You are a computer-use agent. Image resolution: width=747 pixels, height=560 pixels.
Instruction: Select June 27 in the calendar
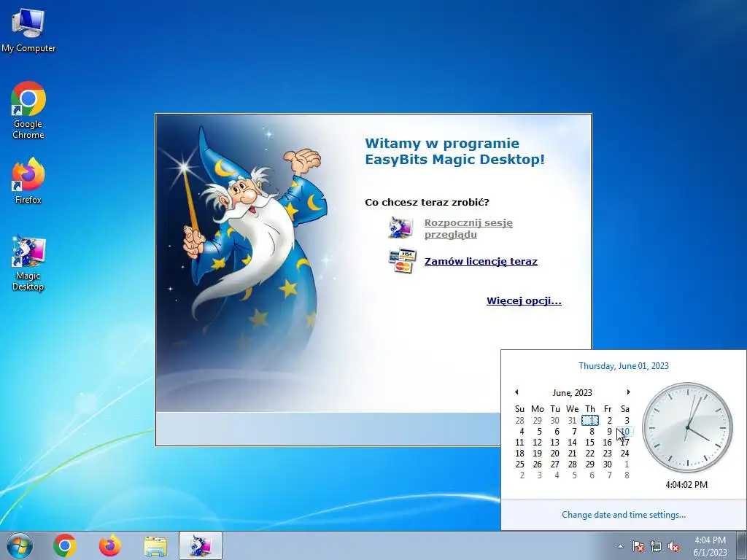(x=554, y=464)
